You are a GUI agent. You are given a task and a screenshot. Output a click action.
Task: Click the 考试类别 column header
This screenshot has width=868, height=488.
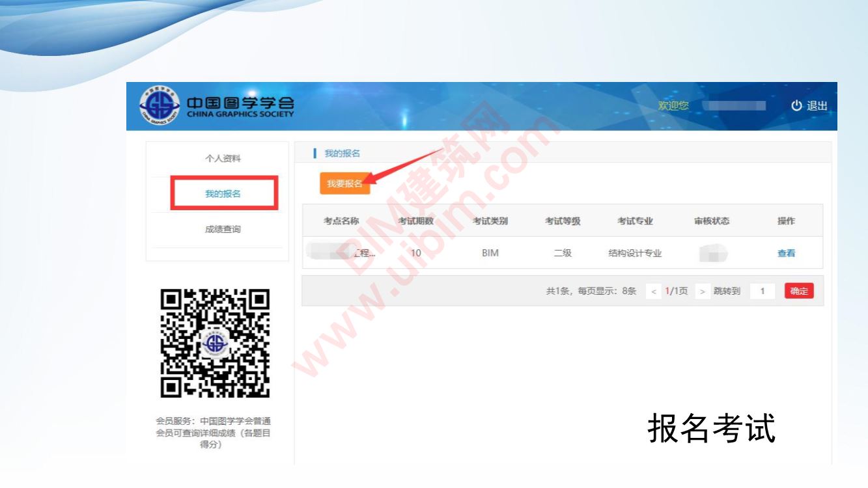490,221
